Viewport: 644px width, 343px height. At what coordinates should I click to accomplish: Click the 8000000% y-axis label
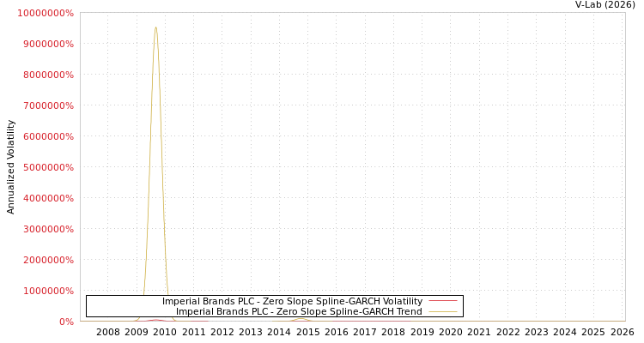pos(48,75)
